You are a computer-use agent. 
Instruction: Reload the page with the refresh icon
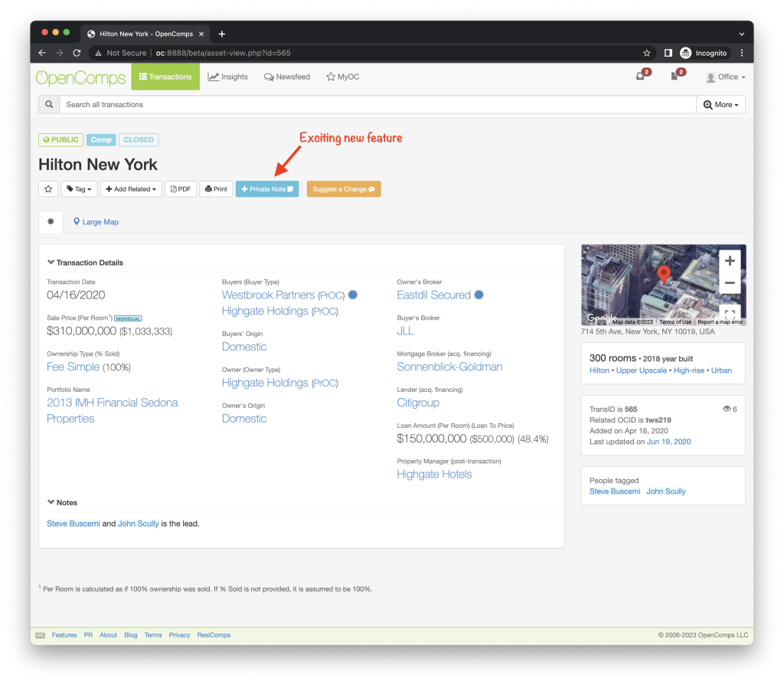[x=77, y=53]
